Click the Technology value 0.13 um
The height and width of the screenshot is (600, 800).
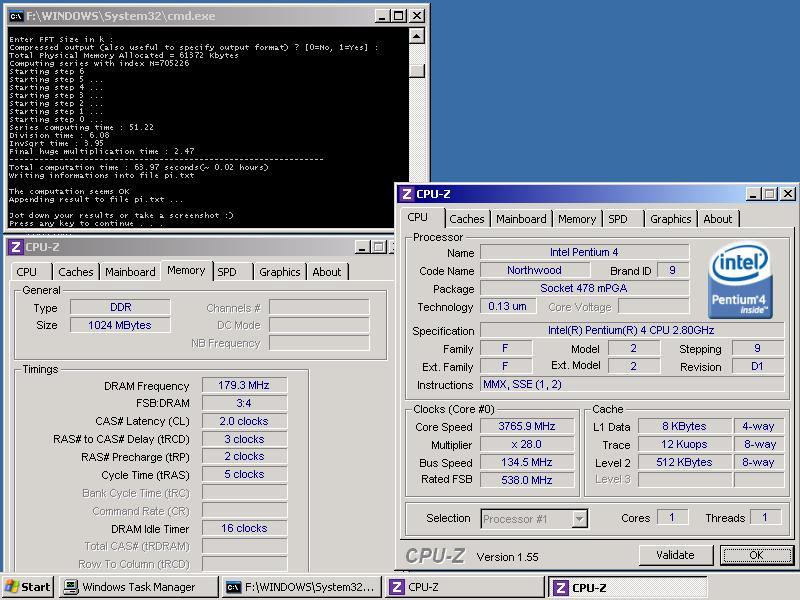click(508, 306)
